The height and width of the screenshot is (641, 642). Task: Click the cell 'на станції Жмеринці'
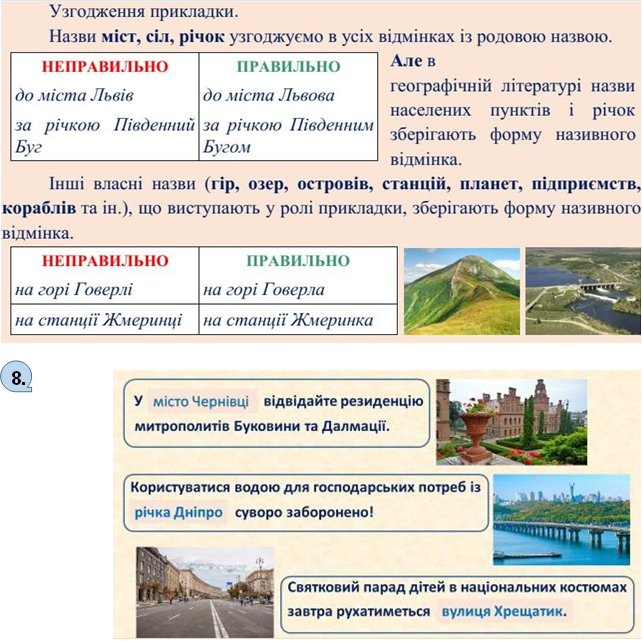pyautogui.click(x=98, y=320)
